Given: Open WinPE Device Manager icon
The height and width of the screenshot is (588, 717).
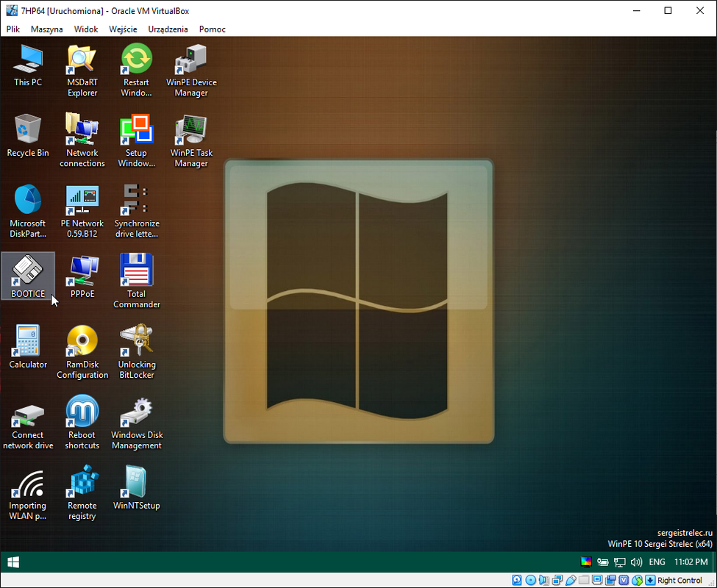Looking at the screenshot, I should tap(191, 70).
